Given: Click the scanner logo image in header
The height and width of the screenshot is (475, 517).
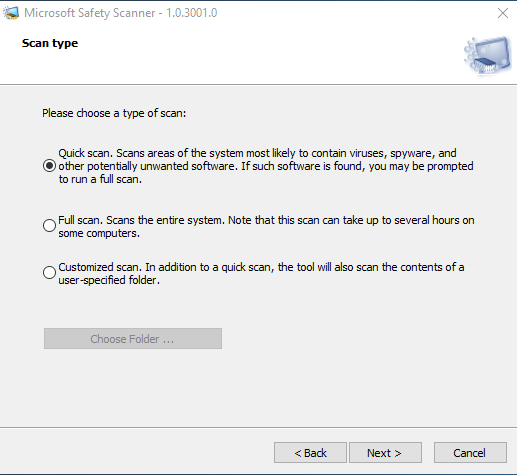Looking at the screenshot, I should (487, 56).
